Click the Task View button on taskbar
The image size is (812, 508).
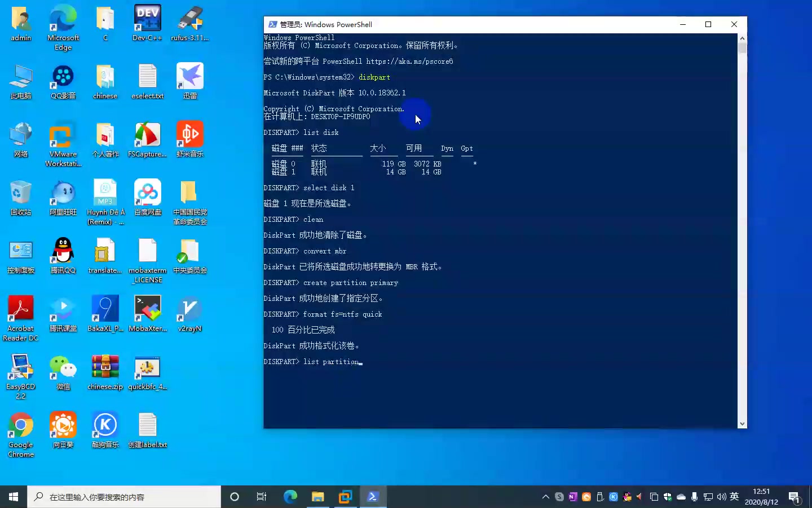pos(261,497)
